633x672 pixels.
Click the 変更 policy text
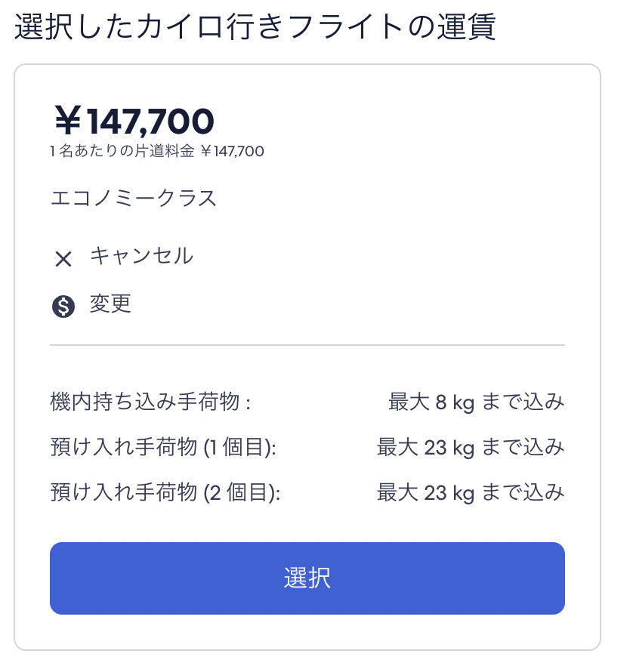pos(110,304)
